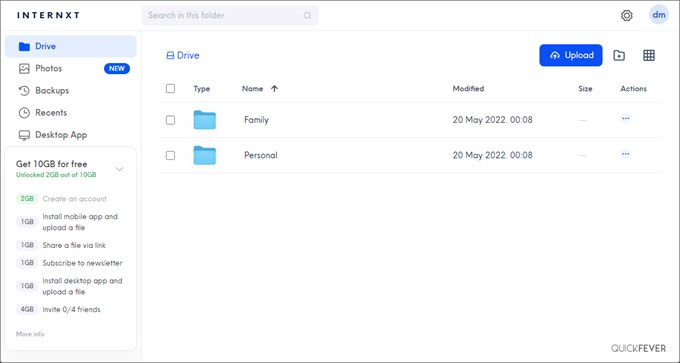Click the Personal folder icon

click(205, 155)
